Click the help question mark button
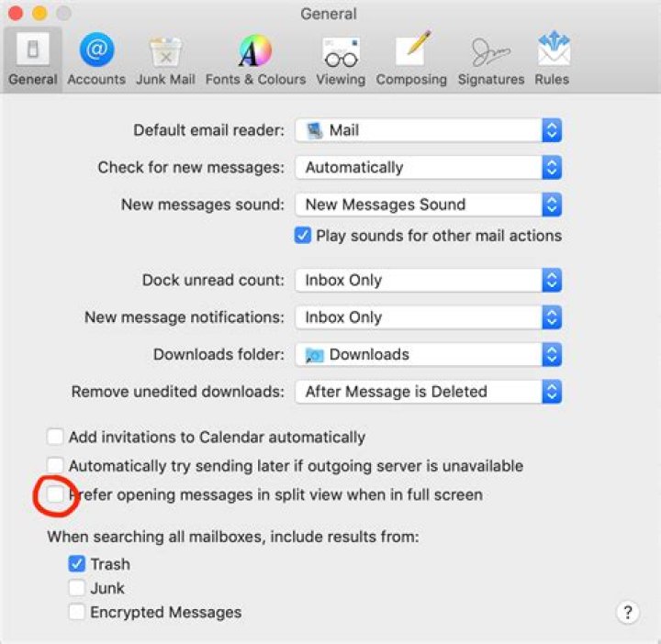661x644 pixels. pyautogui.click(x=627, y=613)
